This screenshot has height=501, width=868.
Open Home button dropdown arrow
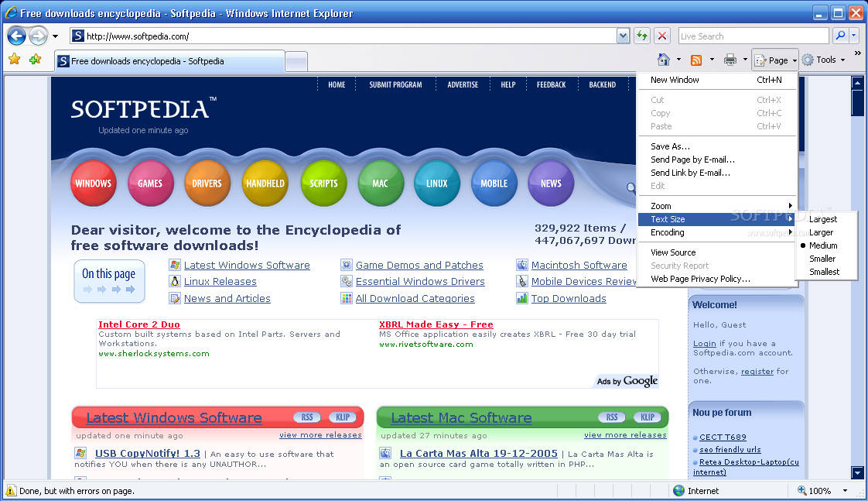[678, 60]
